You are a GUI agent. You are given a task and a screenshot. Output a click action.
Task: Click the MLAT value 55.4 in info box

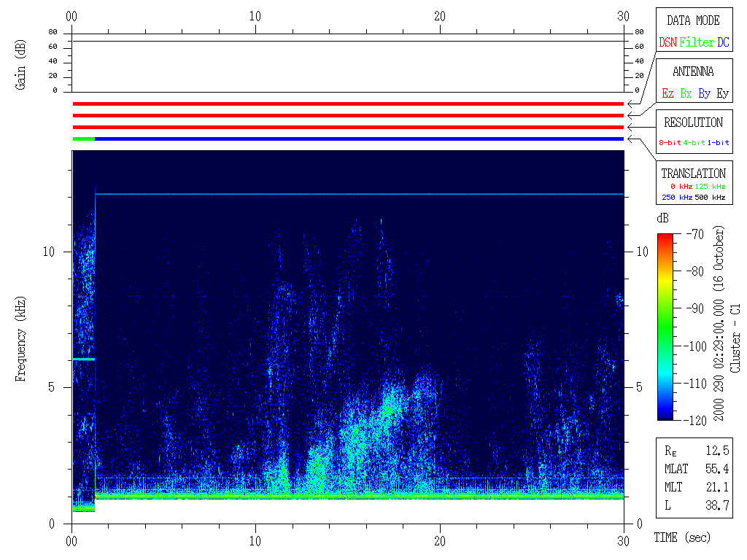pos(719,469)
